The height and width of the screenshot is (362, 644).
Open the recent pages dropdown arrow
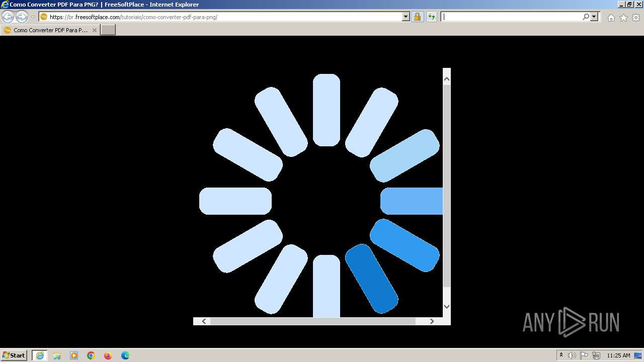tap(33, 17)
